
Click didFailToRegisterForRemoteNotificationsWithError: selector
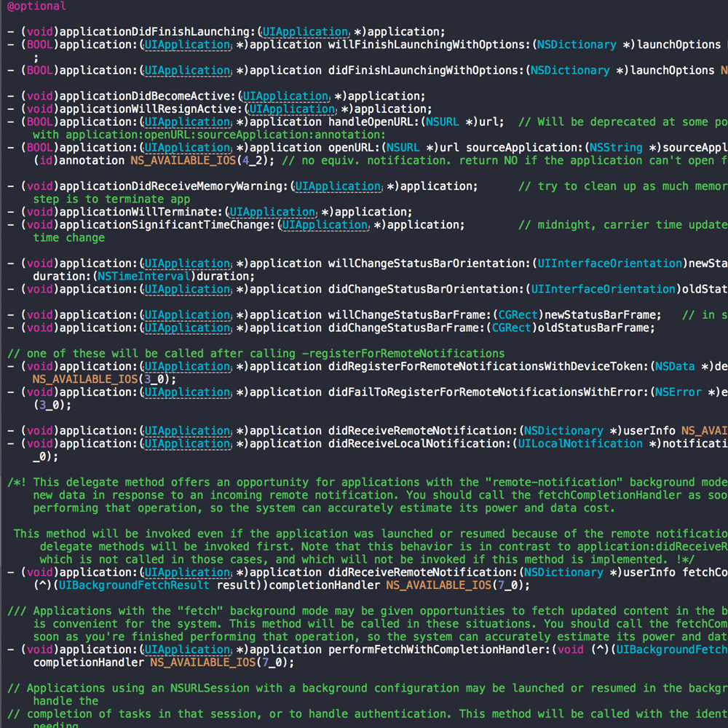(488, 392)
